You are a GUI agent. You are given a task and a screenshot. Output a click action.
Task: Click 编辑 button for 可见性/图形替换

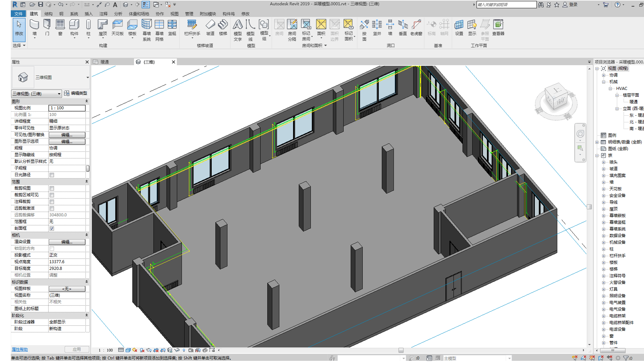67,135
